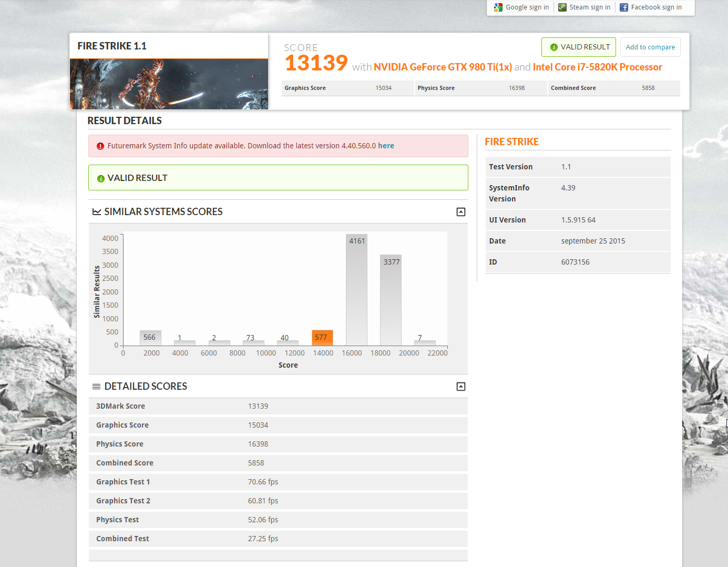Click 'here' to download System Info update

click(386, 146)
